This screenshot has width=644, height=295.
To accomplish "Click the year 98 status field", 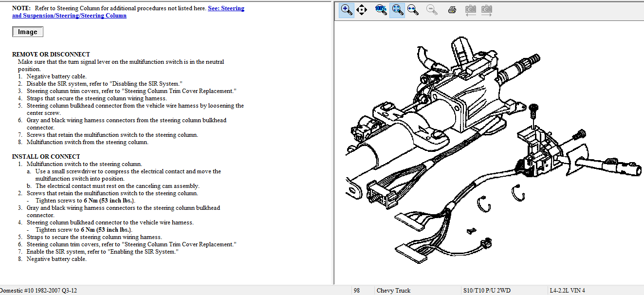I will coord(357,291).
